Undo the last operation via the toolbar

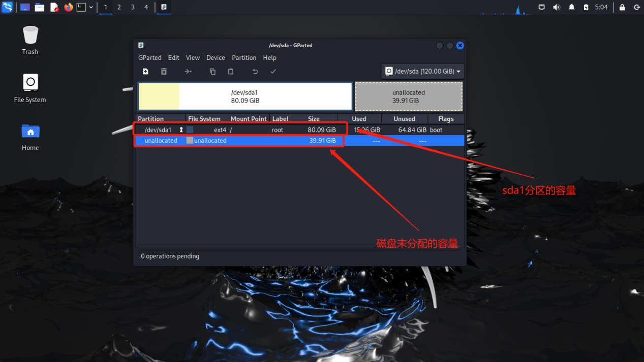point(255,72)
